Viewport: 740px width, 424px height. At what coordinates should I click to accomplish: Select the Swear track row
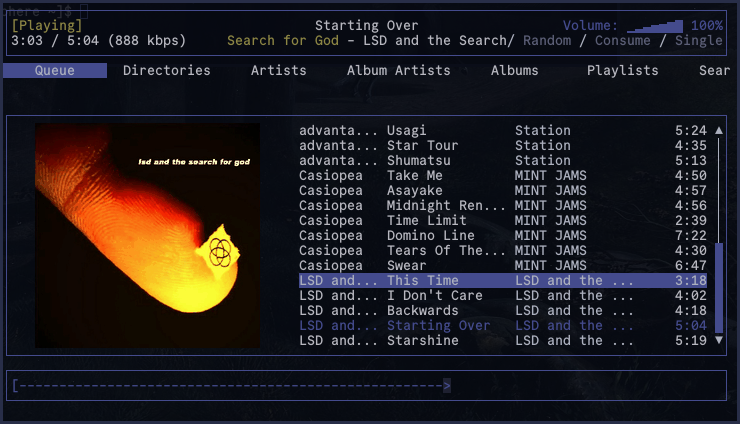pyautogui.click(x=503, y=265)
